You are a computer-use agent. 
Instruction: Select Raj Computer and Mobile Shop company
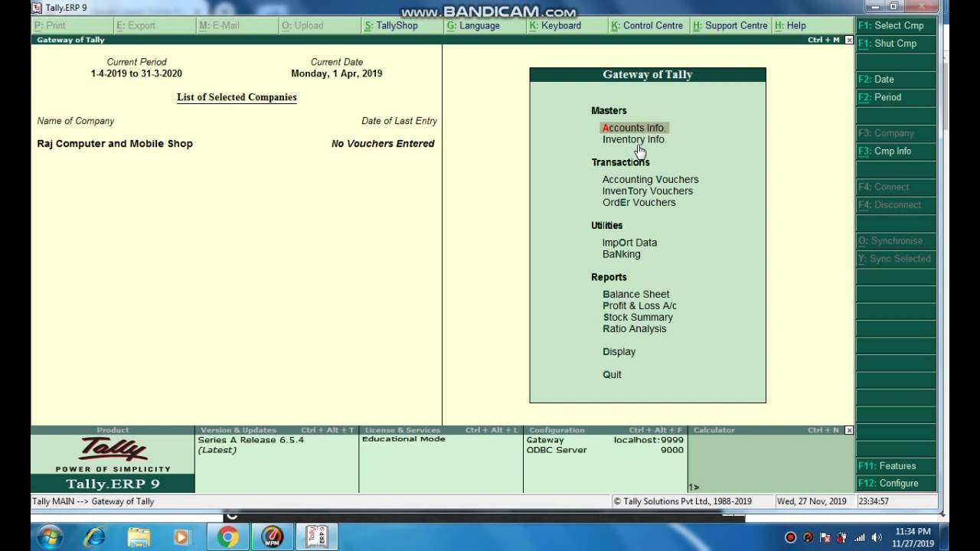pos(115,144)
